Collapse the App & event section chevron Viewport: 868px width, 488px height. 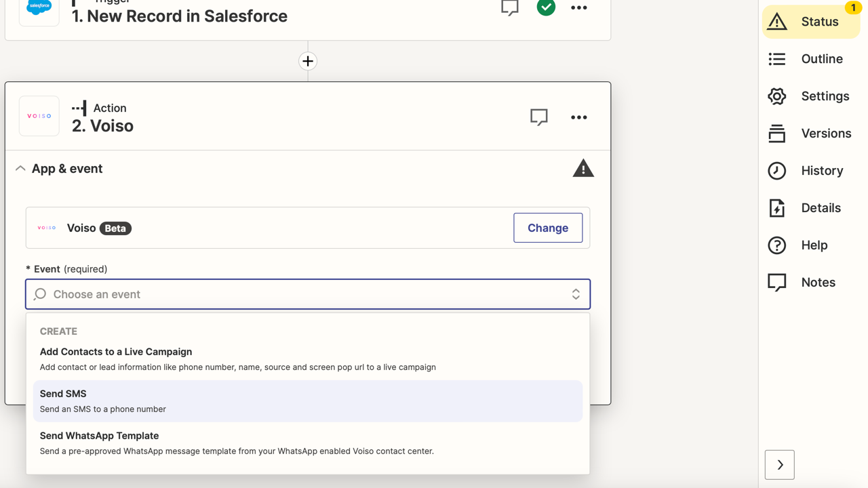pos(20,169)
